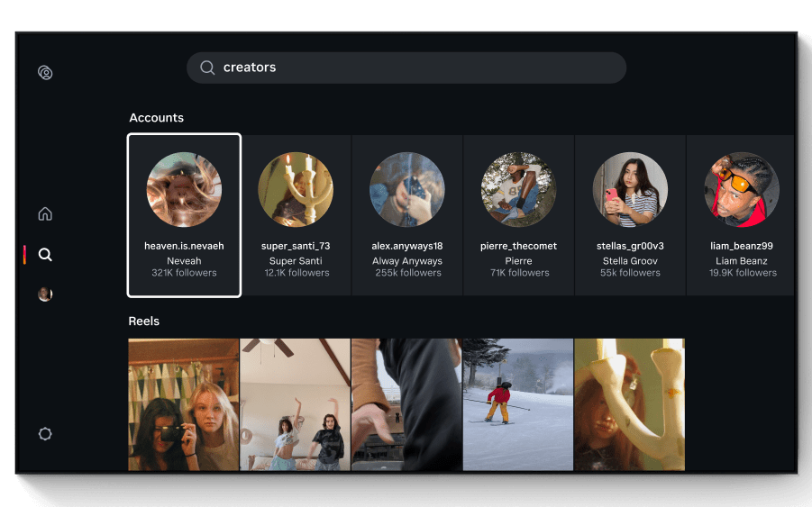Select liam_beanz99 account card
Image resolution: width=812 pixels, height=507 pixels.
pyautogui.click(x=741, y=215)
